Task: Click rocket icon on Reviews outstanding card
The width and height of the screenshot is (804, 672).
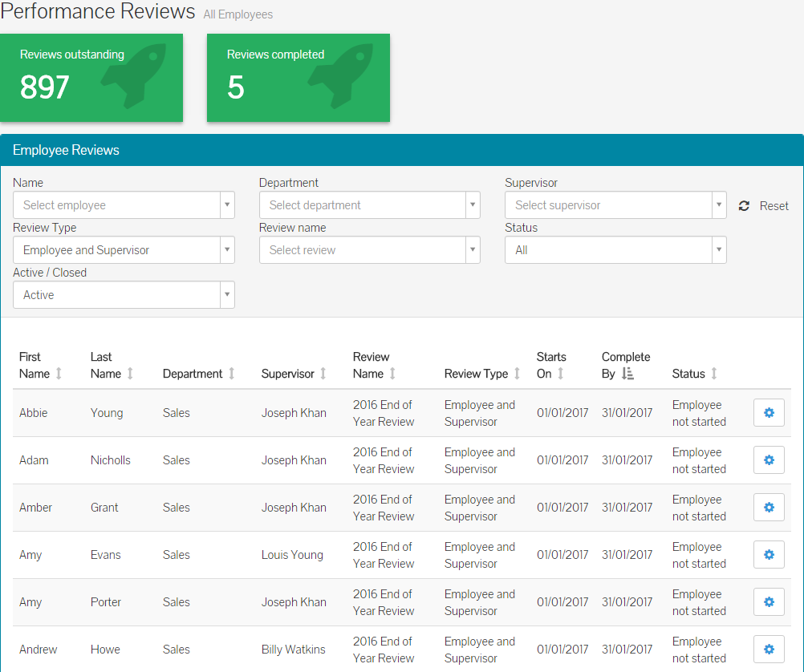Action: coord(133,76)
